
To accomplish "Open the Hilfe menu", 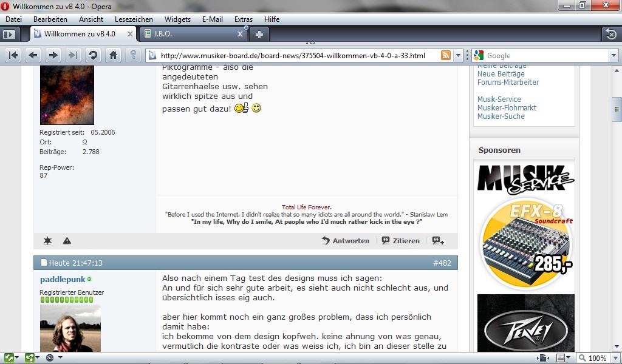I will (x=272, y=19).
